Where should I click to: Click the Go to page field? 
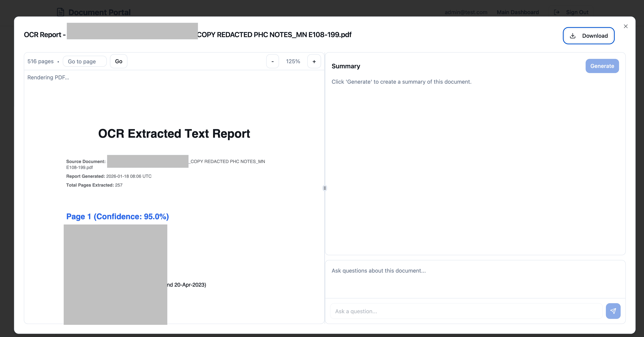pyautogui.click(x=85, y=61)
